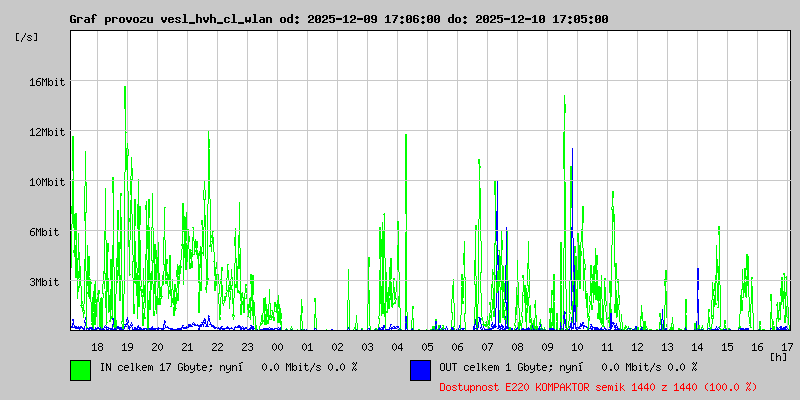
Task: Select hour 18 on the time axis
Action: pyautogui.click(x=97, y=346)
